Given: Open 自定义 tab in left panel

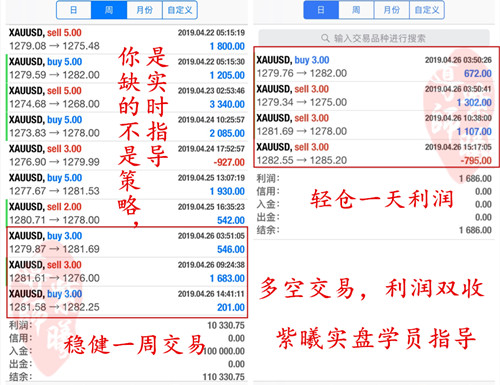Looking at the screenshot, I should (x=180, y=10).
